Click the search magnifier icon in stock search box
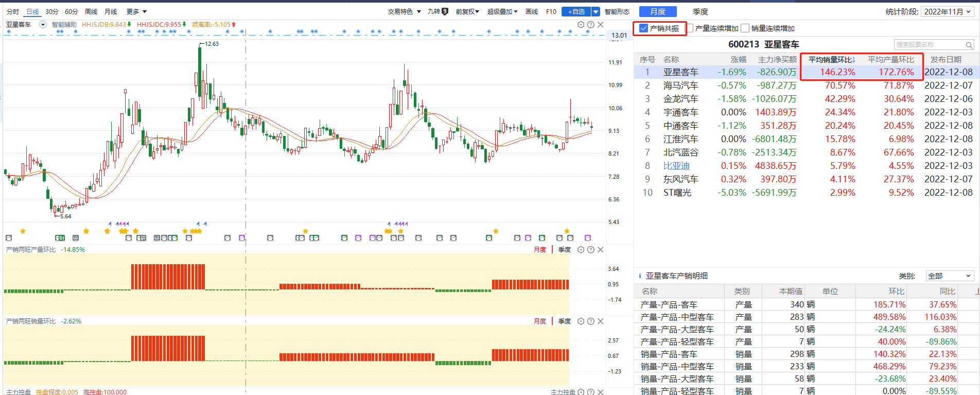This screenshot has width=980, height=395. point(969,45)
